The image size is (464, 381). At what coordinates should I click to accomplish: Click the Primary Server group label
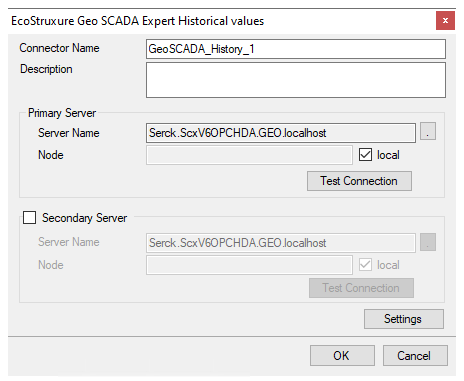[x=62, y=113]
